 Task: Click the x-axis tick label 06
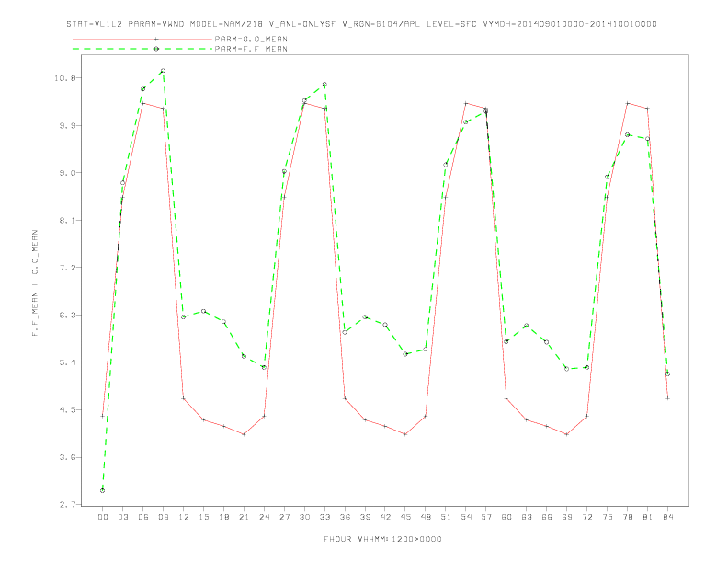point(143,517)
